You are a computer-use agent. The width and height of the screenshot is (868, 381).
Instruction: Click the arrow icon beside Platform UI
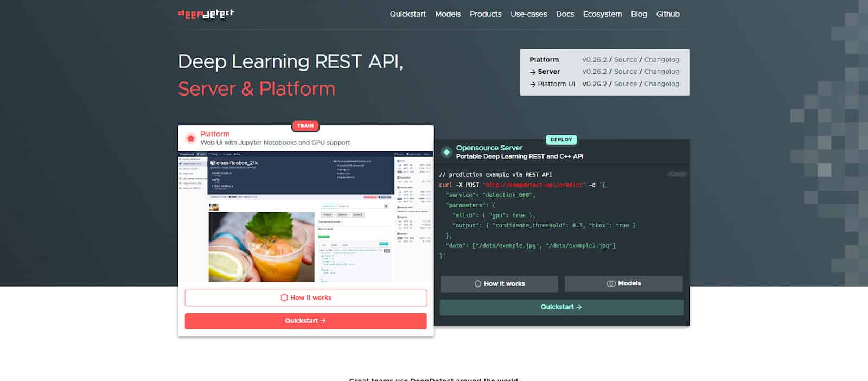(x=533, y=85)
